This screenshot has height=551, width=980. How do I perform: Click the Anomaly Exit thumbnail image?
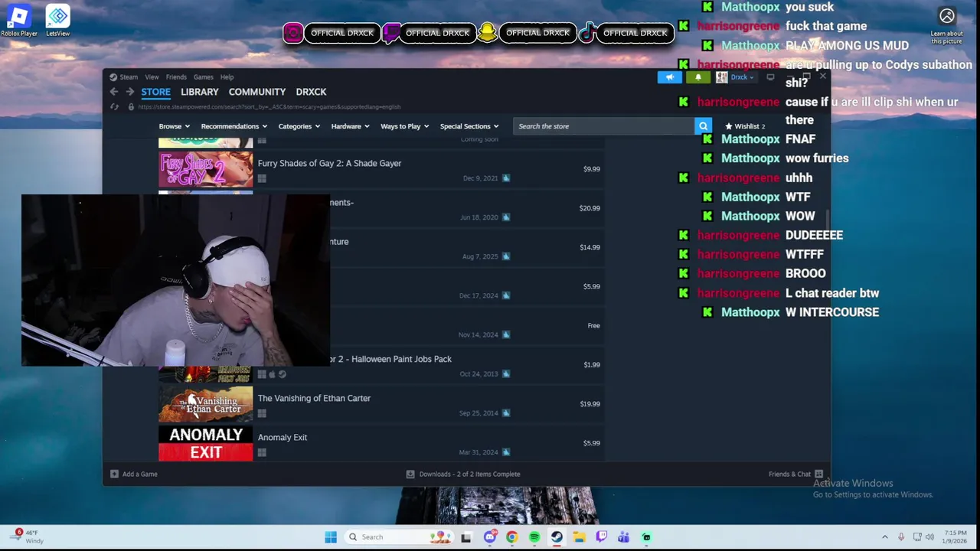click(205, 444)
